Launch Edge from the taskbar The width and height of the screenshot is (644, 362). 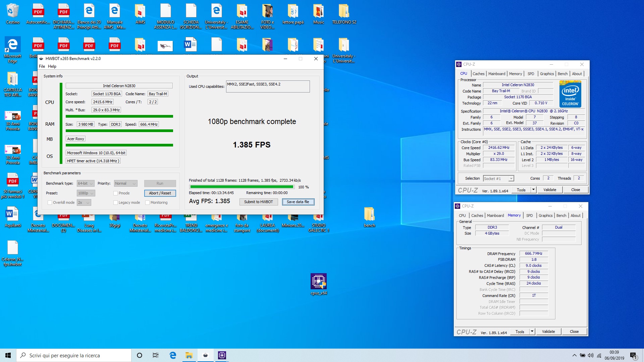pos(173,355)
